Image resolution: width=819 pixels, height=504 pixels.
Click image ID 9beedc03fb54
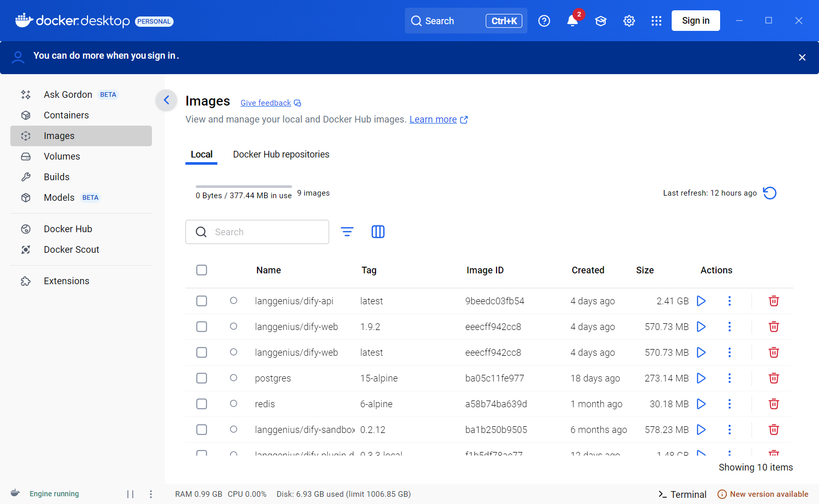tap(494, 301)
